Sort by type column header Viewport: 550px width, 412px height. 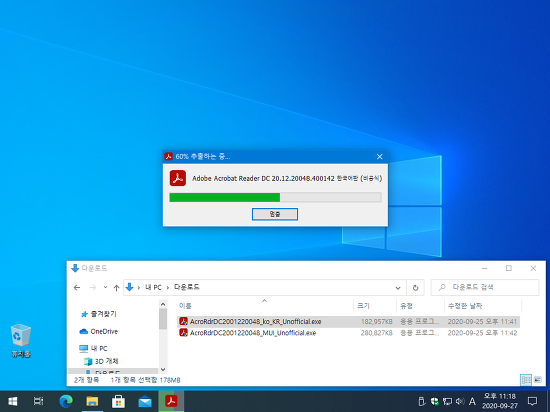(406, 306)
